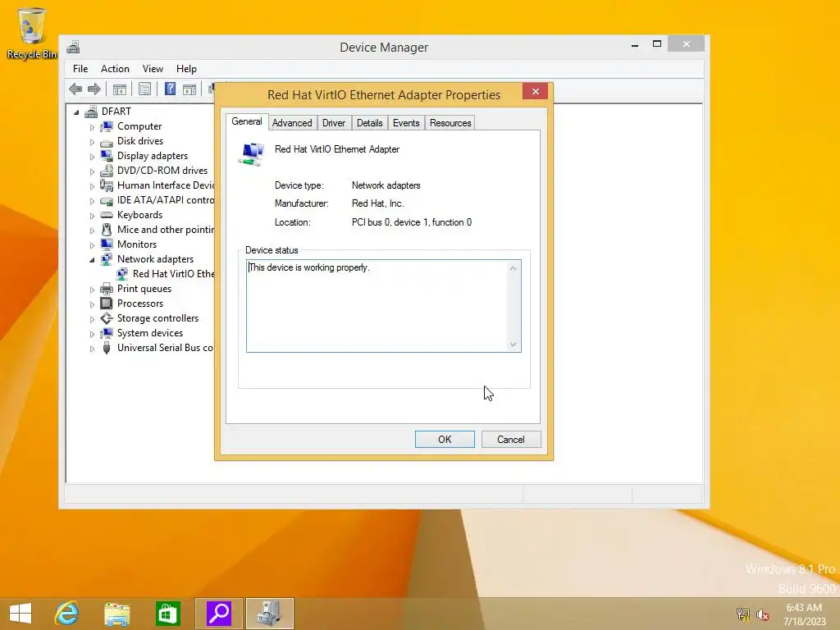
Task: Click the blue Help question mark toolbar icon
Action: click(x=170, y=89)
